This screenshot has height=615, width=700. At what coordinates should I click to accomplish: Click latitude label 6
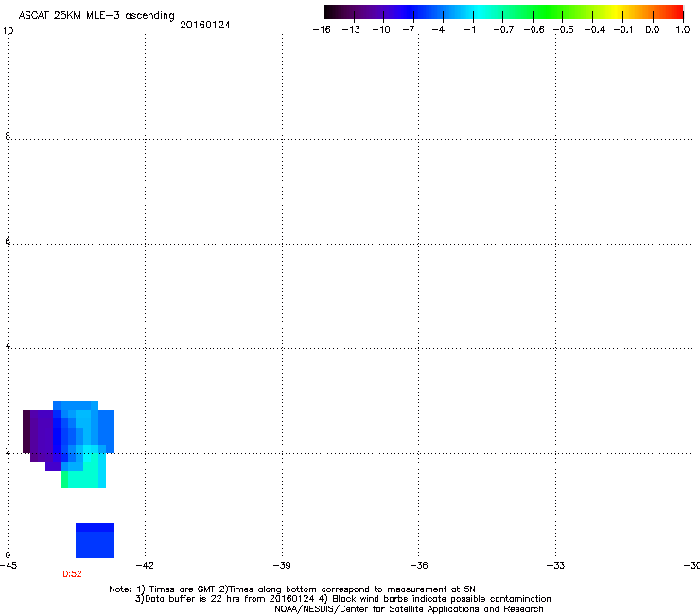pyautogui.click(x=8, y=241)
